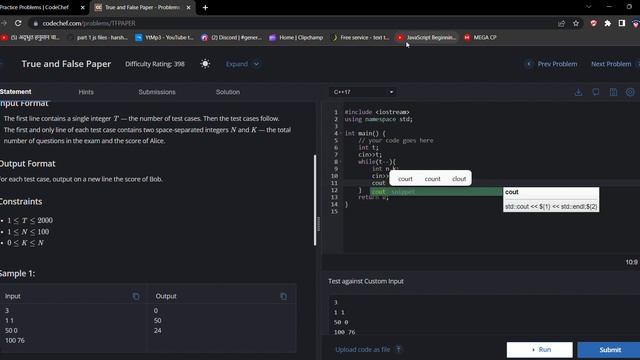
Task: Reload the page
Action: click(18, 23)
